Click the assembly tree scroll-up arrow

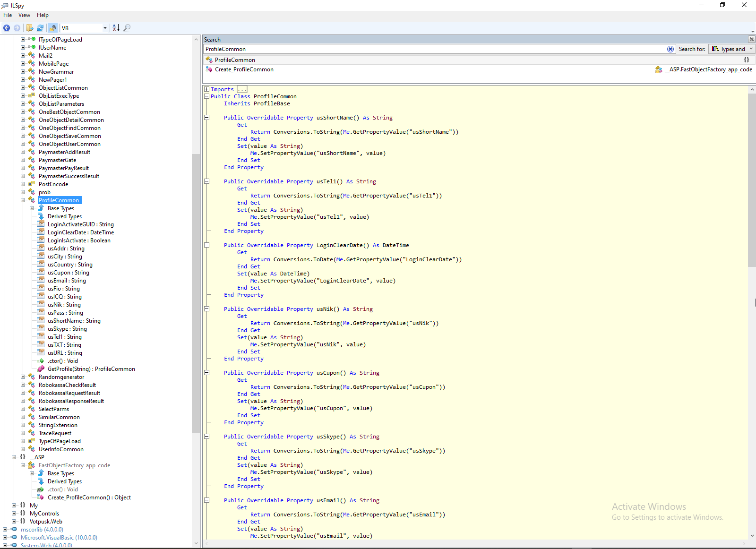pyautogui.click(x=196, y=40)
